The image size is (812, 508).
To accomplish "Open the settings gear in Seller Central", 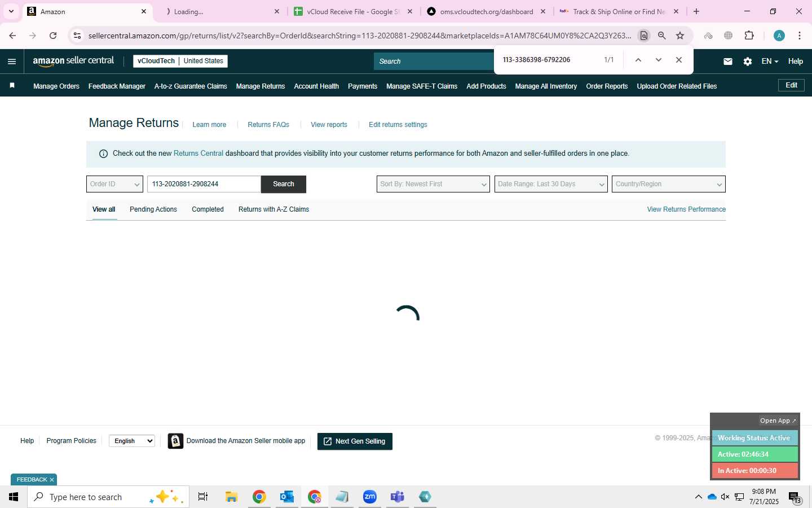I will coord(748,62).
